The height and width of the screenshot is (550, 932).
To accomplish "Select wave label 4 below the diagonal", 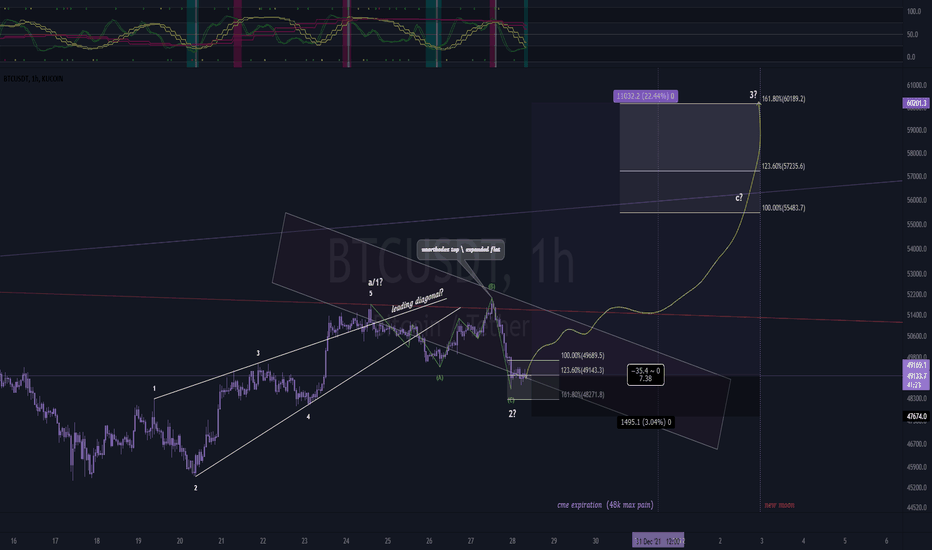I will (308, 417).
